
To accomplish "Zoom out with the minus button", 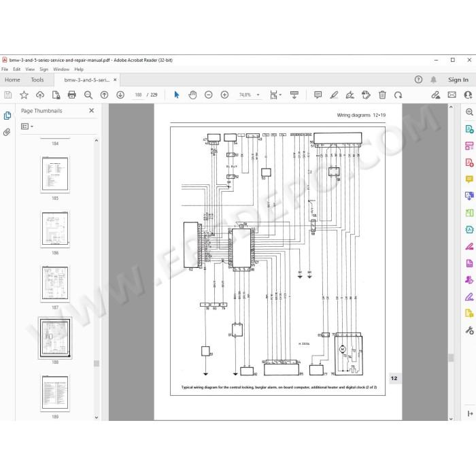I will [209, 95].
